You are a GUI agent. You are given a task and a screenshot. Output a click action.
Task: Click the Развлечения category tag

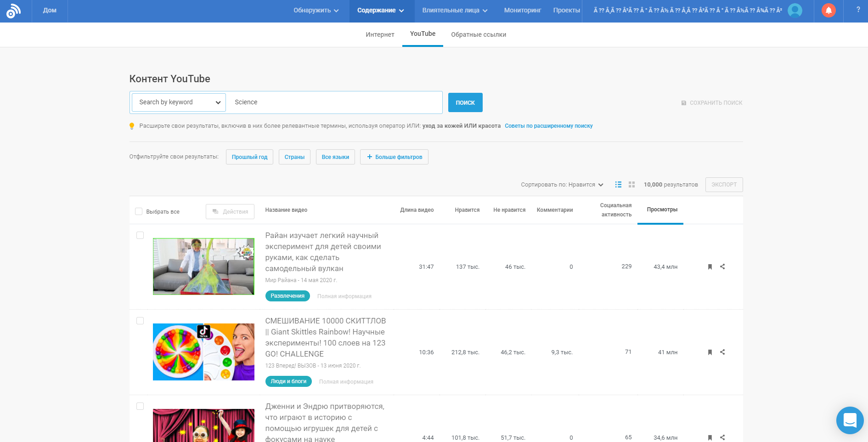[287, 296]
